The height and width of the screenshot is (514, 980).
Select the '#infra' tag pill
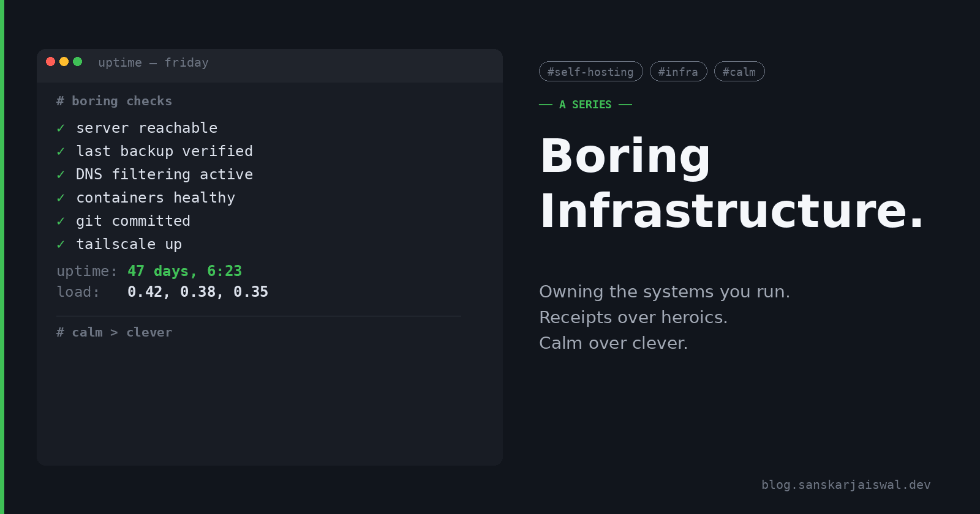pos(679,72)
